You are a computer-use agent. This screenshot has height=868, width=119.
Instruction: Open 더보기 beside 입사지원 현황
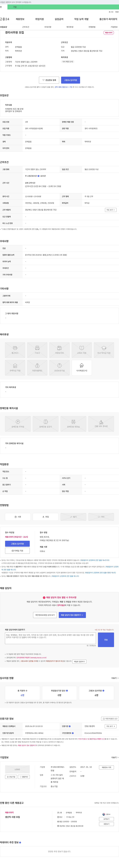(115, 678)
